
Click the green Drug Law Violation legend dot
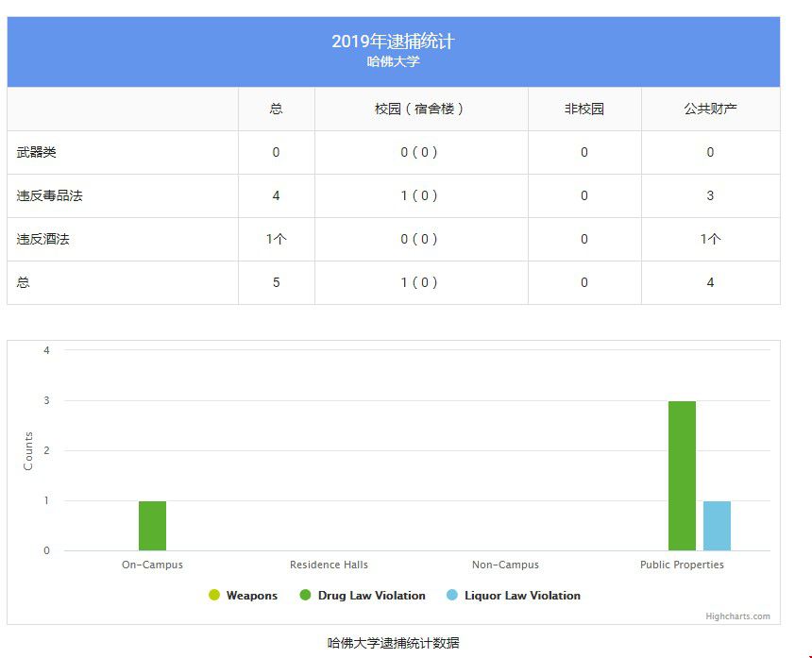click(306, 596)
